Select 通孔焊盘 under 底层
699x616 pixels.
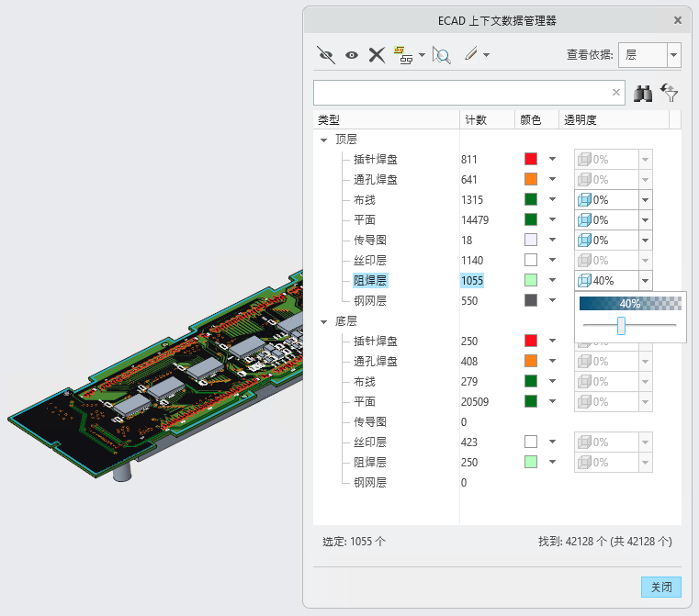pyautogui.click(x=376, y=361)
